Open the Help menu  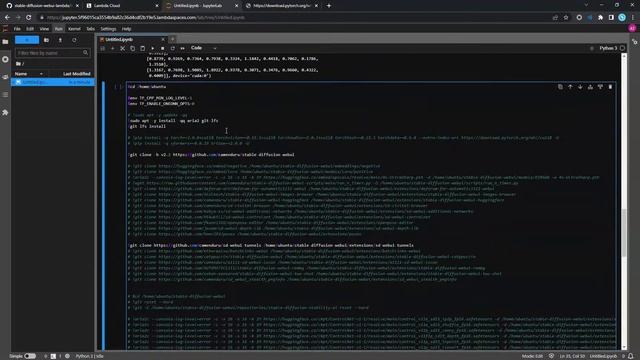coord(127,29)
